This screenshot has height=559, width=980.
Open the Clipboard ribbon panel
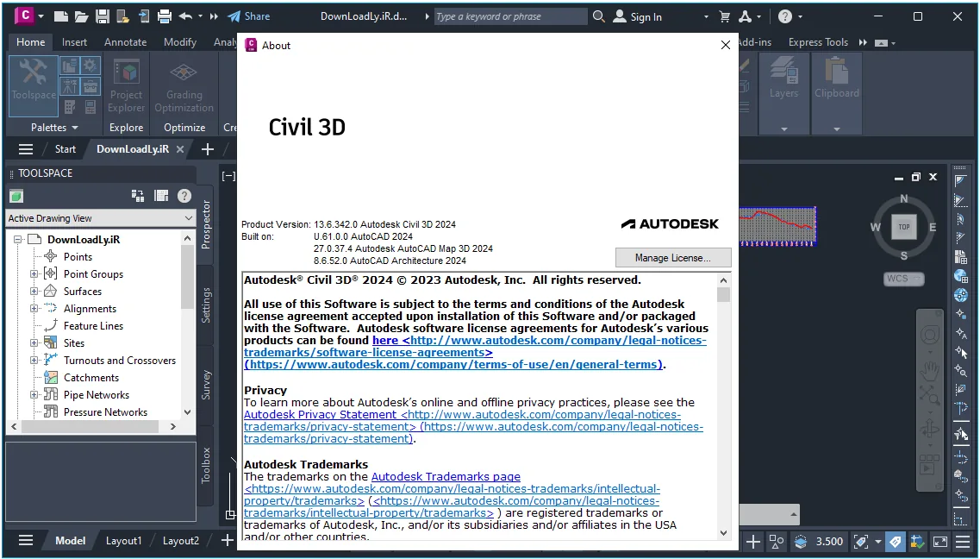coord(836,92)
